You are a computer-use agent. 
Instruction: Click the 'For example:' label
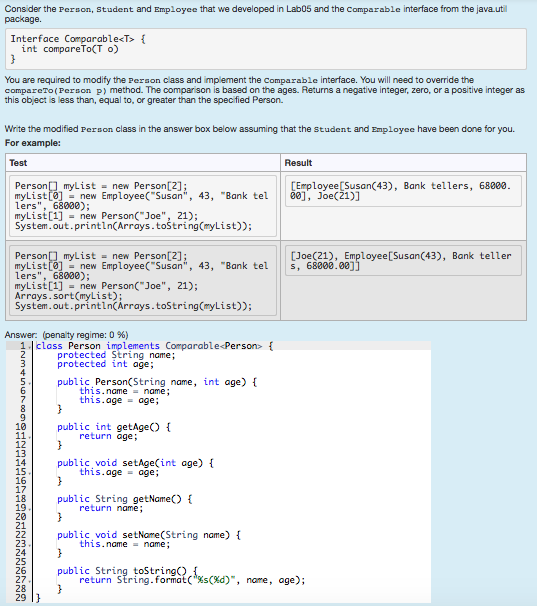(x=32, y=143)
